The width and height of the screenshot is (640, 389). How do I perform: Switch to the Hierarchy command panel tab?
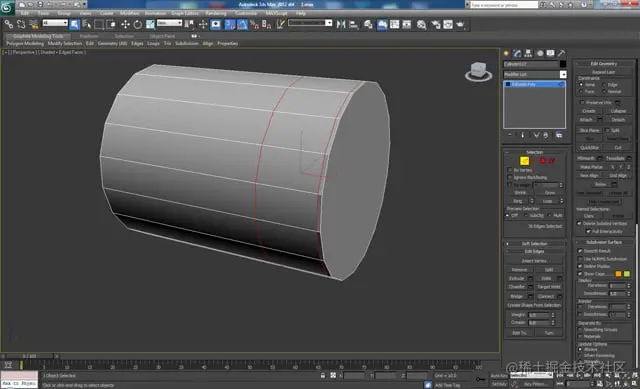pyautogui.click(x=529, y=53)
